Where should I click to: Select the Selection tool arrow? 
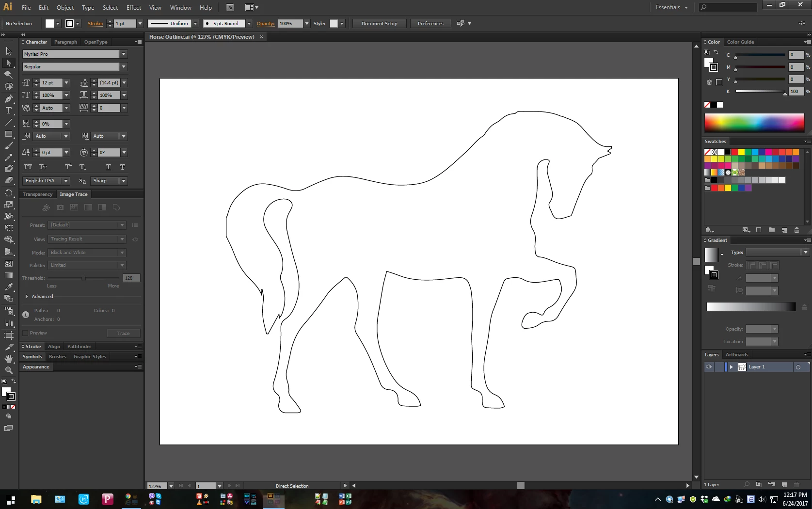(8, 51)
